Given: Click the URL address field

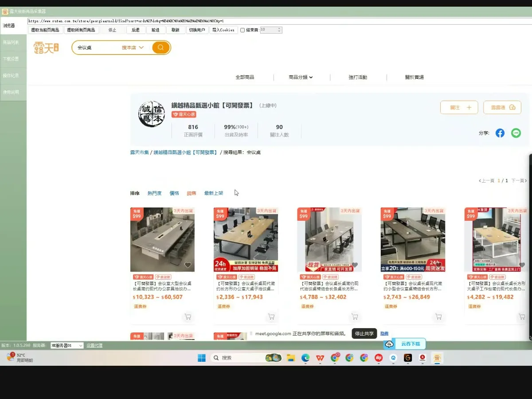Looking at the screenshot, I should [279, 21].
